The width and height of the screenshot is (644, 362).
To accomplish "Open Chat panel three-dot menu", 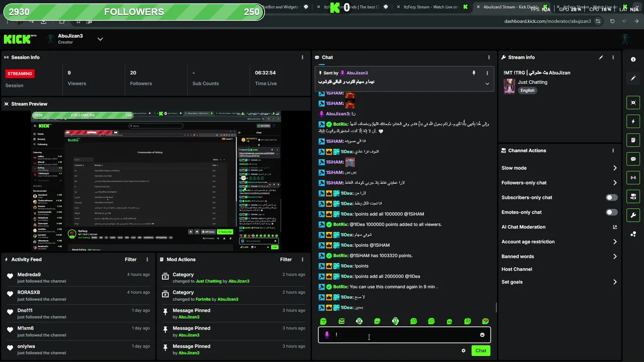I will [489, 57].
